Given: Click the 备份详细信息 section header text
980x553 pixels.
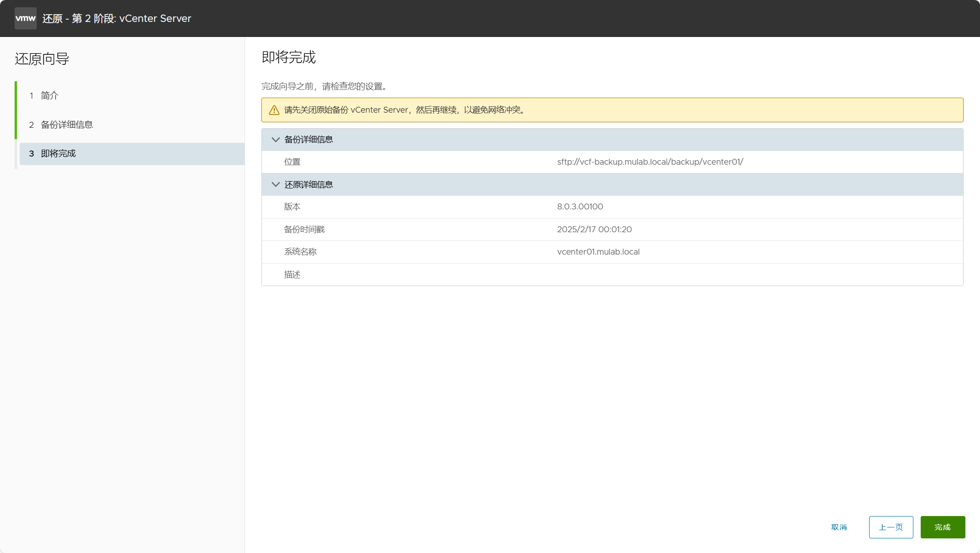Looking at the screenshot, I should coord(308,140).
